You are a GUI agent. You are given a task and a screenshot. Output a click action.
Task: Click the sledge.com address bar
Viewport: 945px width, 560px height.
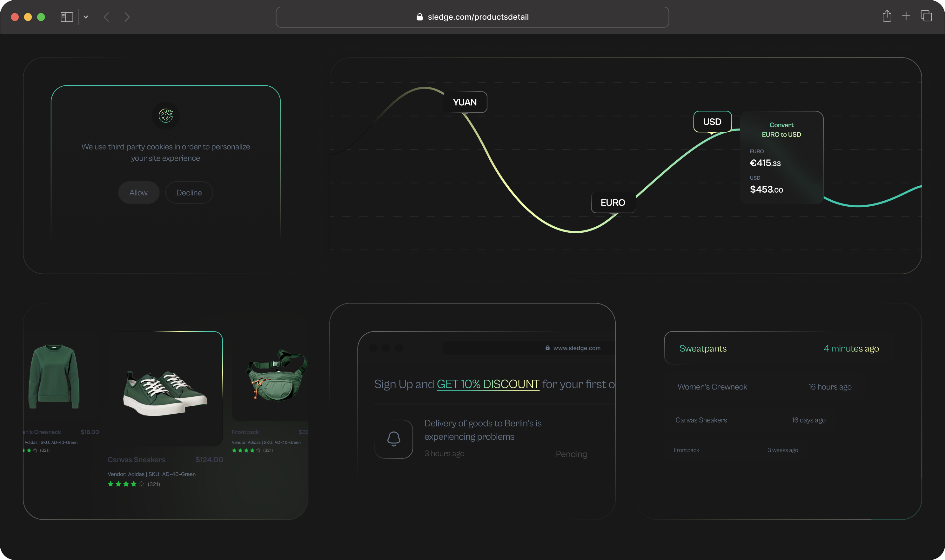point(472,17)
